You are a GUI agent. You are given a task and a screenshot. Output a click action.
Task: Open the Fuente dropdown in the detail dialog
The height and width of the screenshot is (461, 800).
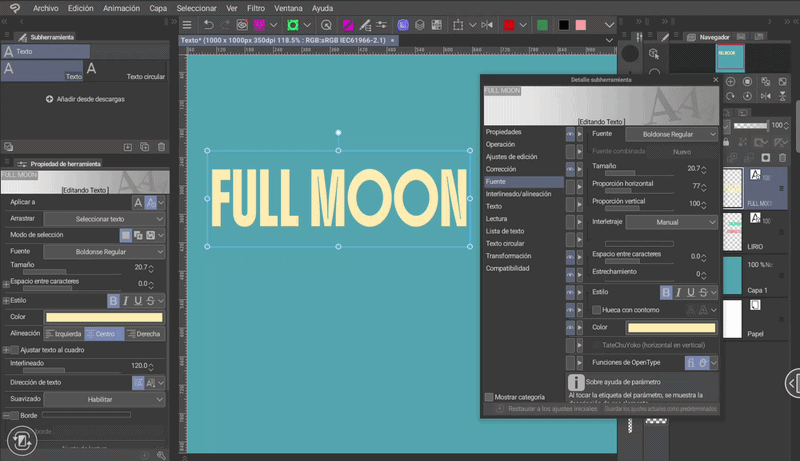[671, 133]
